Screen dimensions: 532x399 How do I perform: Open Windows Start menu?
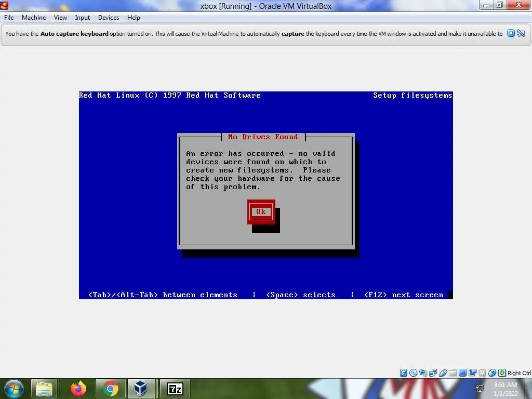click(x=14, y=389)
